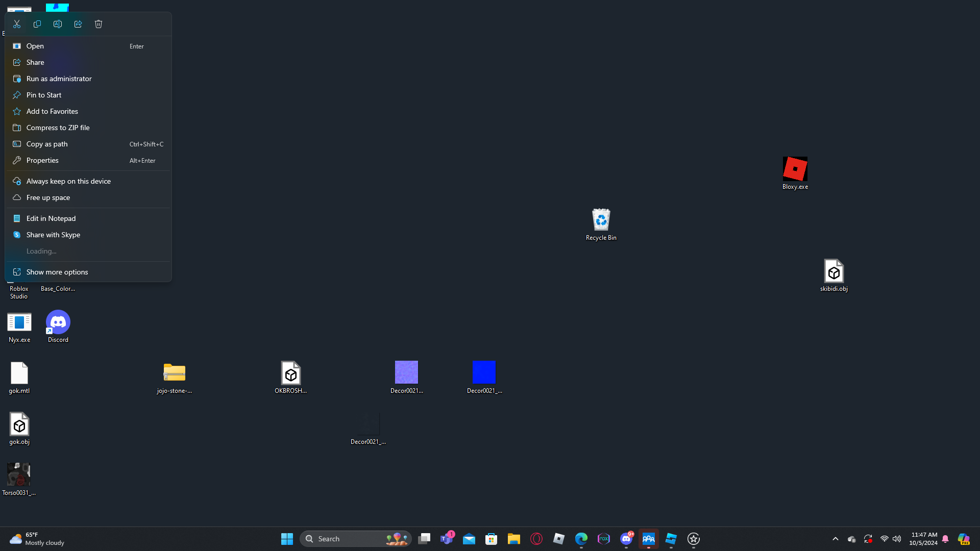Click the Share arrow icon in menu header
Image resolution: width=980 pixels, height=551 pixels.
[x=78, y=24]
